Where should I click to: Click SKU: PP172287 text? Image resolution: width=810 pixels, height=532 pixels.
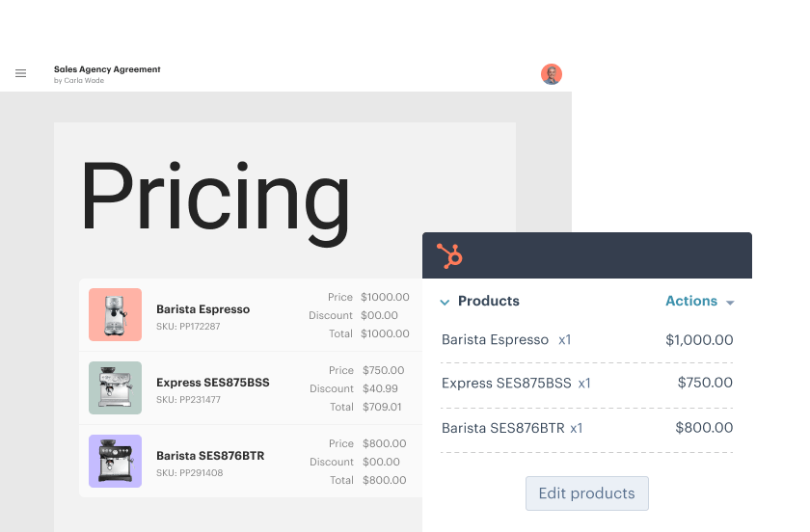tap(188, 327)
